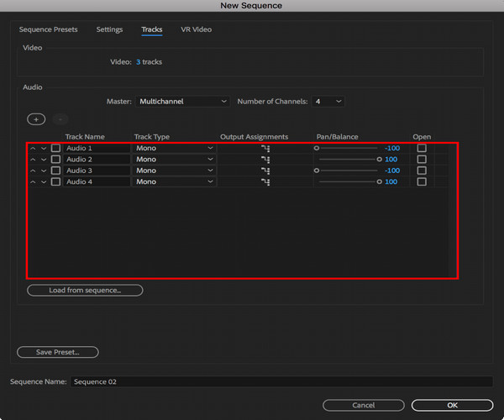
Task: Click Load from sequence button
Action: 85,290
